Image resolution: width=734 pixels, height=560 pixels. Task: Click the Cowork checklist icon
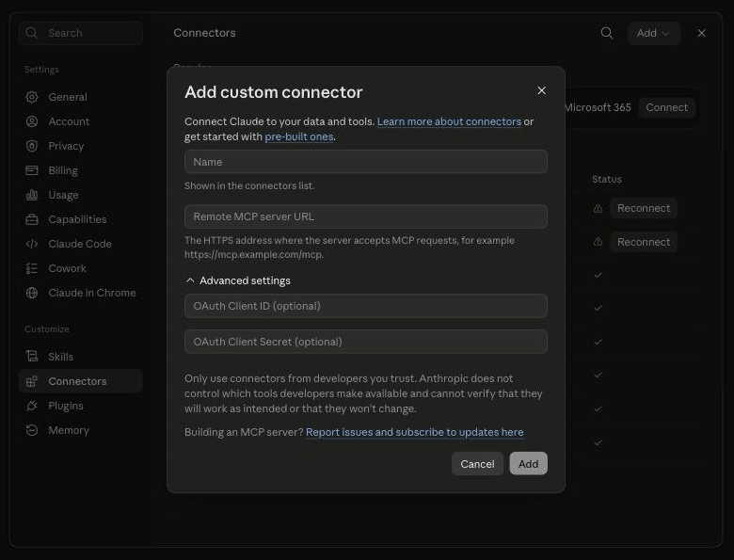click(32, 268)
